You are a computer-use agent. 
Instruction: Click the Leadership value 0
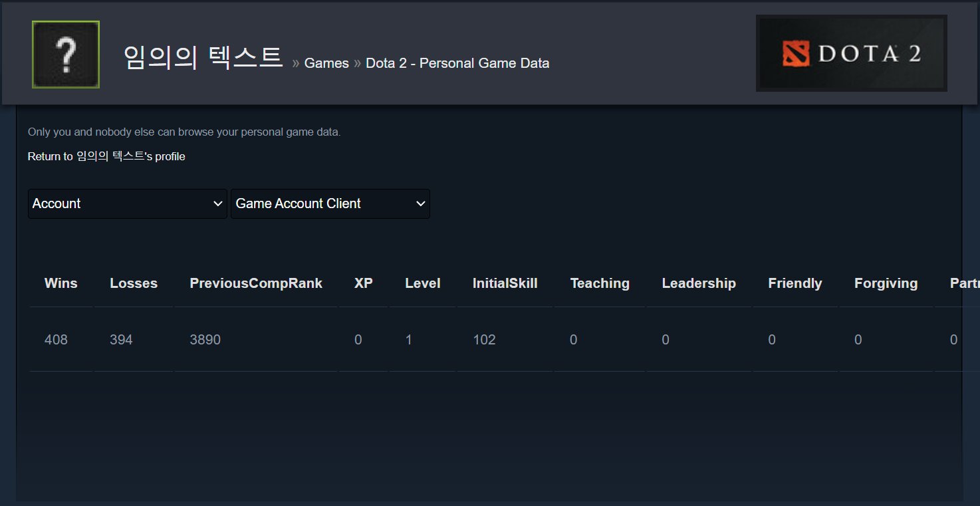pos(666,340)
